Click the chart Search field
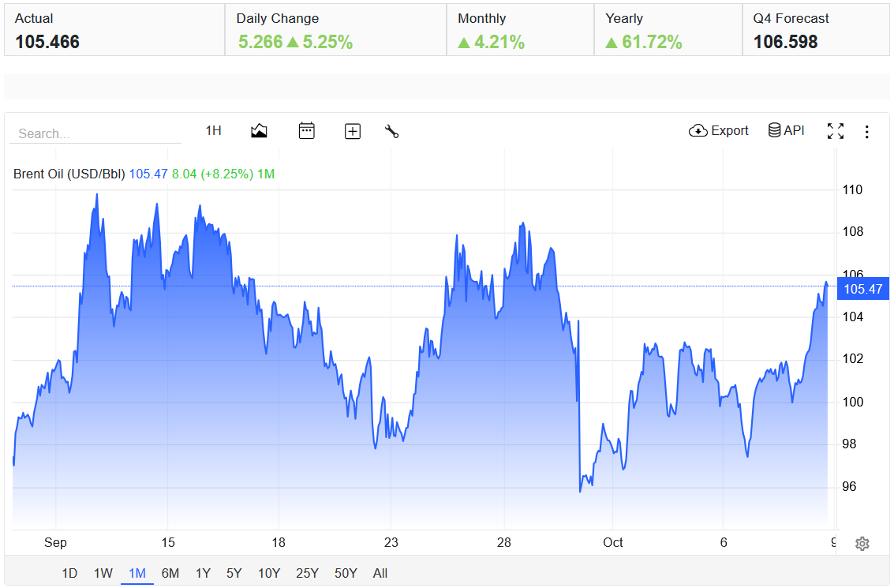The image size is (894, 588). (x=95, y=133)
